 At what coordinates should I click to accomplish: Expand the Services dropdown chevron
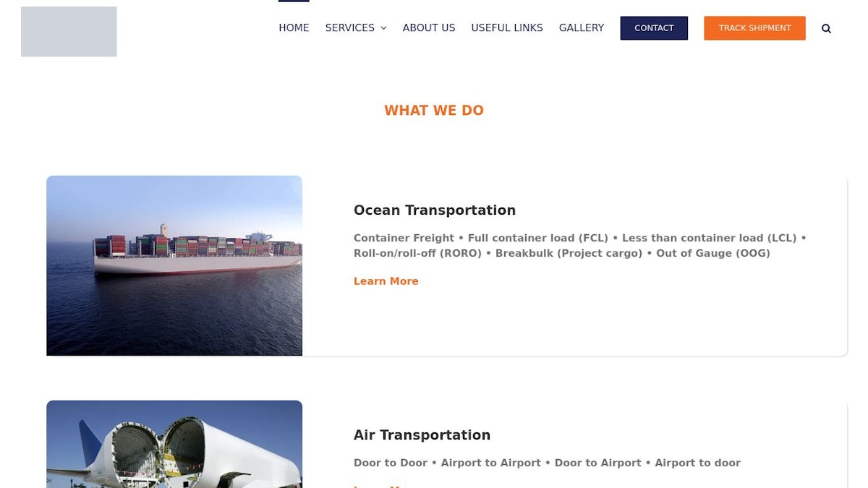[x=383, y=28]
